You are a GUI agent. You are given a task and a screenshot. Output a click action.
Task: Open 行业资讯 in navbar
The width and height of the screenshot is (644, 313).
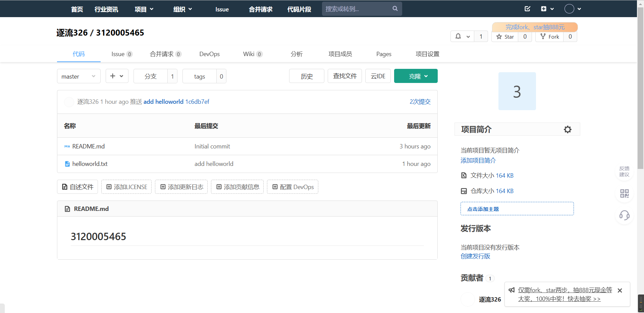pyautogui.click(x=106, y=9)
